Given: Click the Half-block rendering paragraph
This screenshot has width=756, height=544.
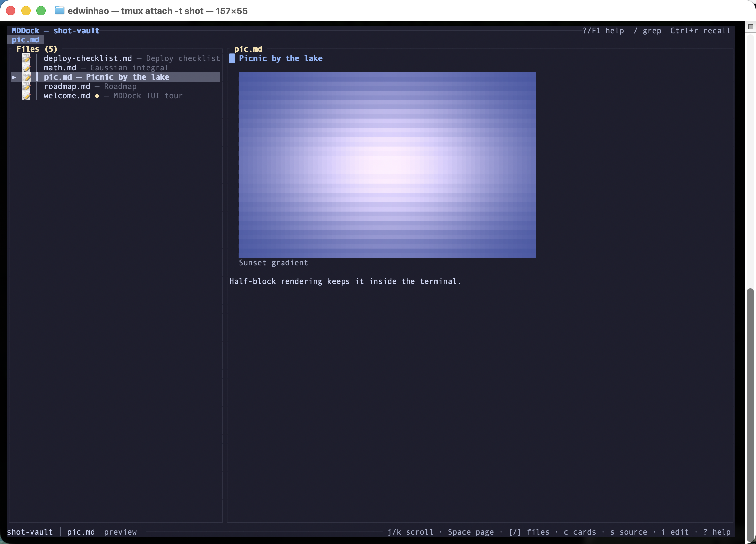Looking at the screenshot, I should (x=345, y=282).
